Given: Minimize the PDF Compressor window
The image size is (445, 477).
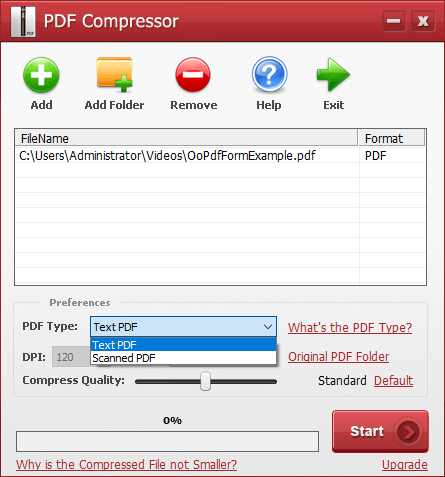Looking at the screenshot, I should point(394,21).
